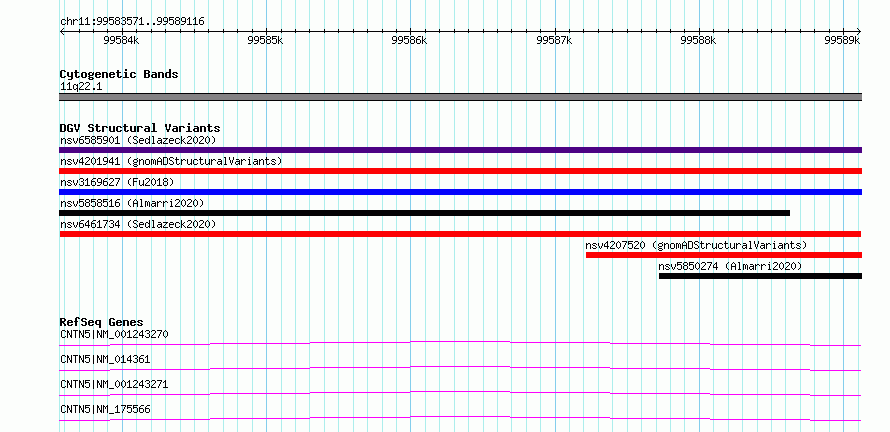Select the magenta CNTN5|NM_175566 intron line

[460, 418]
